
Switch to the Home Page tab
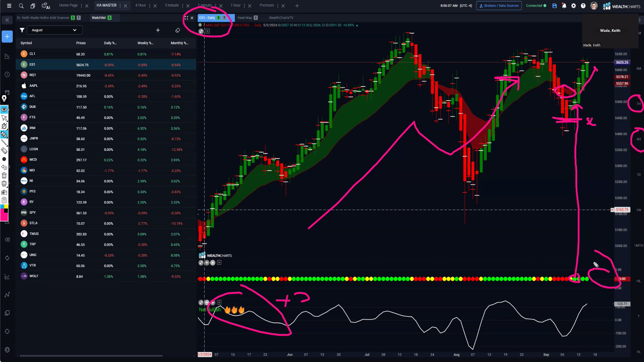click(68, 5)
